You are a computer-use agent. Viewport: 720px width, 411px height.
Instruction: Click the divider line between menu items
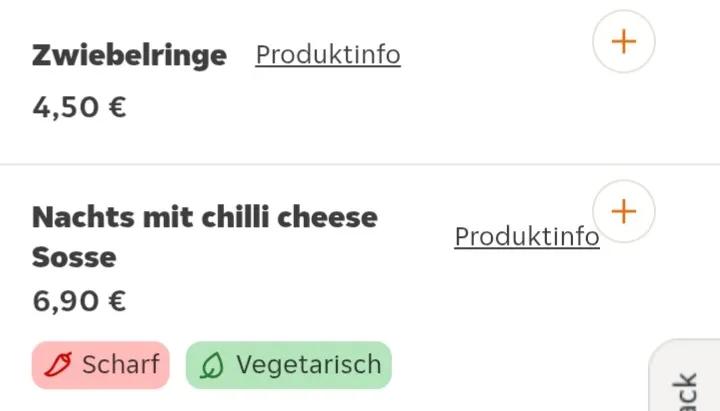(360, 164)
